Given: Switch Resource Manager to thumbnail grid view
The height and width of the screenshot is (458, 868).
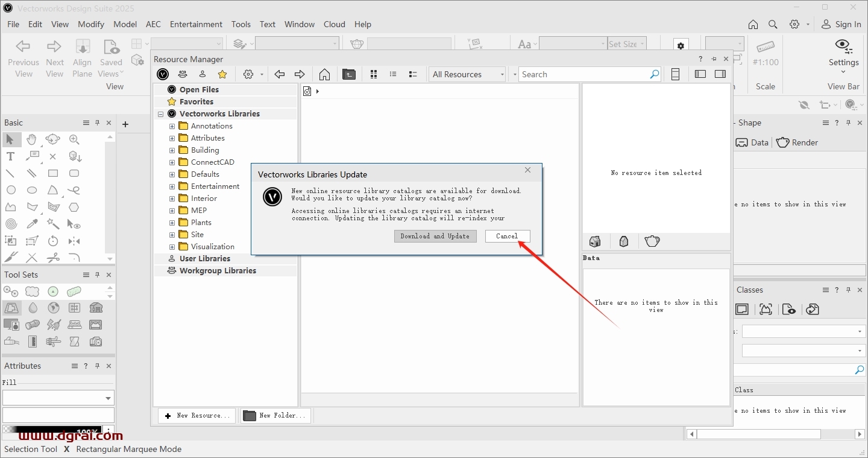Looking at the screenshot, I should [x=374, y=74].
